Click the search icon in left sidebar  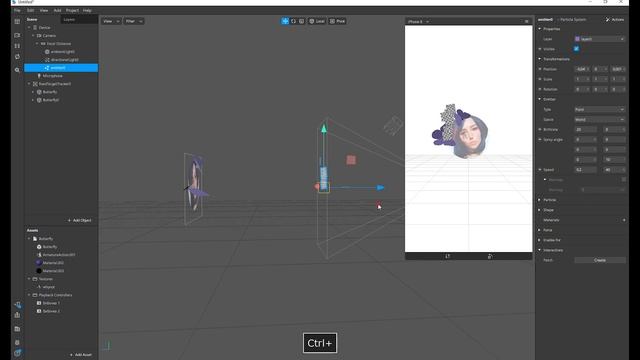tap(17, 70)
